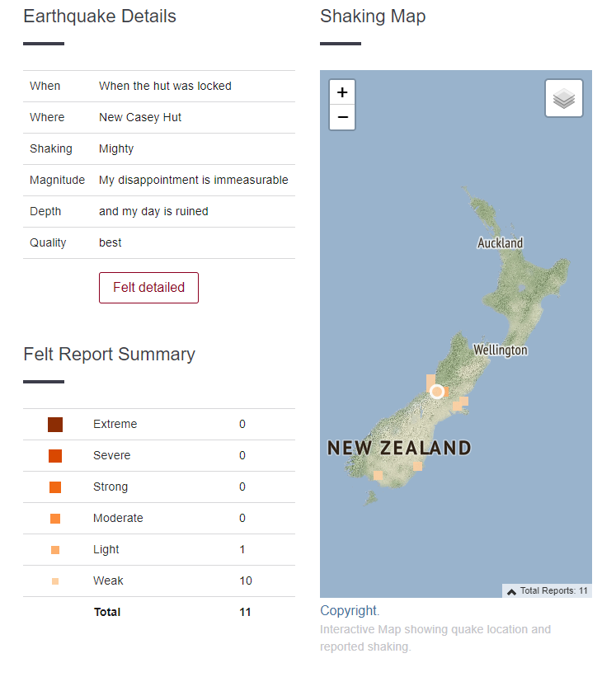616x677 pixels.
Task: Open the map layers selector
Action: click(564, 99)
